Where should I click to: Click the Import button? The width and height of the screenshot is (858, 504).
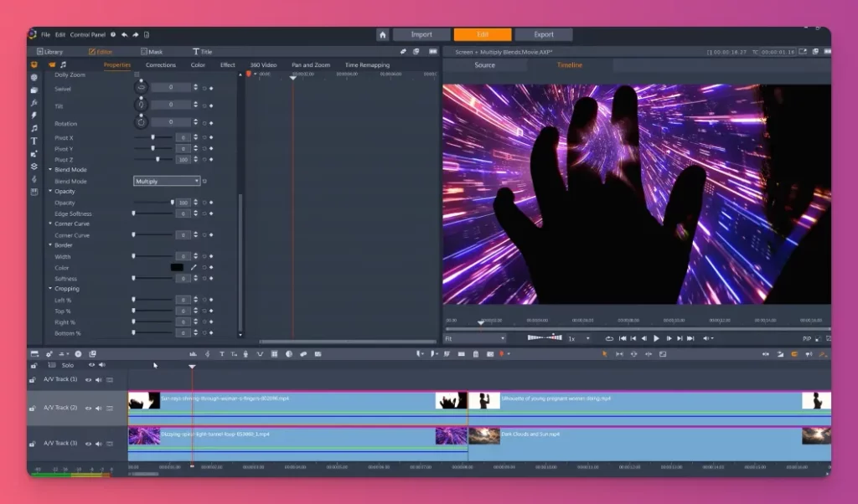point(421,34)
